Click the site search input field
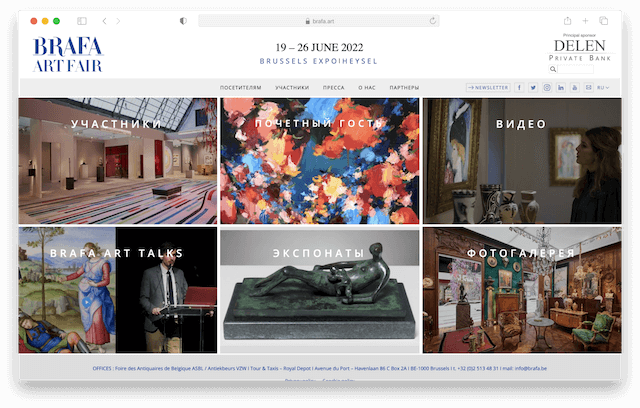640x408 pixels. coord(576,69)
